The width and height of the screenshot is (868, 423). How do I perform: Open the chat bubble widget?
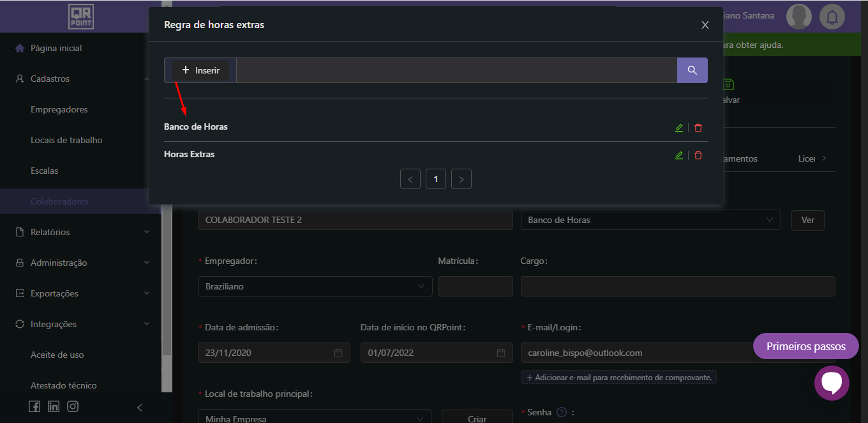coord(832,383)
